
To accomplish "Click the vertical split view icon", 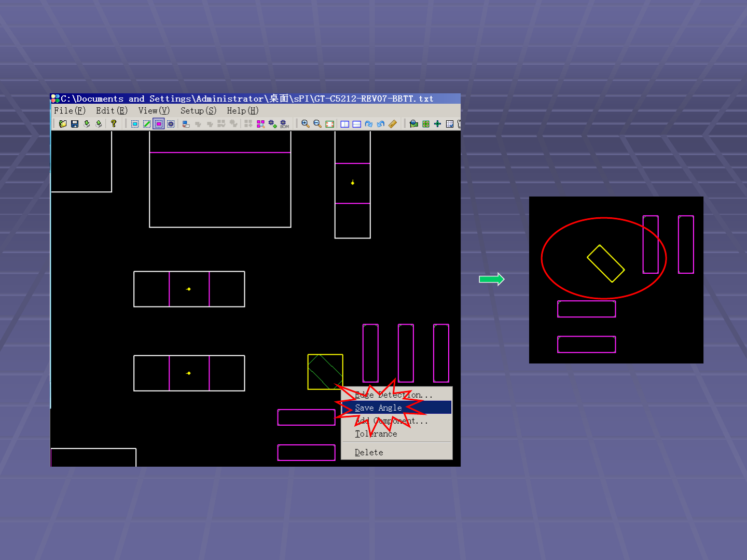I will point(344,124).
